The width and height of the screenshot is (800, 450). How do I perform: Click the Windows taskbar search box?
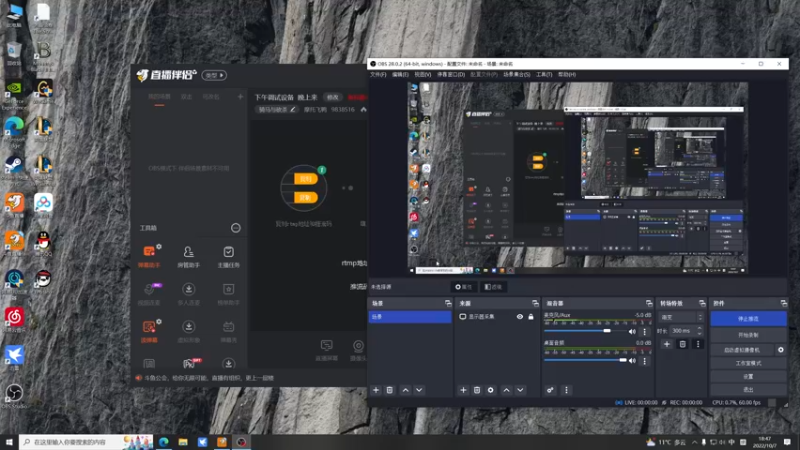(x=86, y=442)
